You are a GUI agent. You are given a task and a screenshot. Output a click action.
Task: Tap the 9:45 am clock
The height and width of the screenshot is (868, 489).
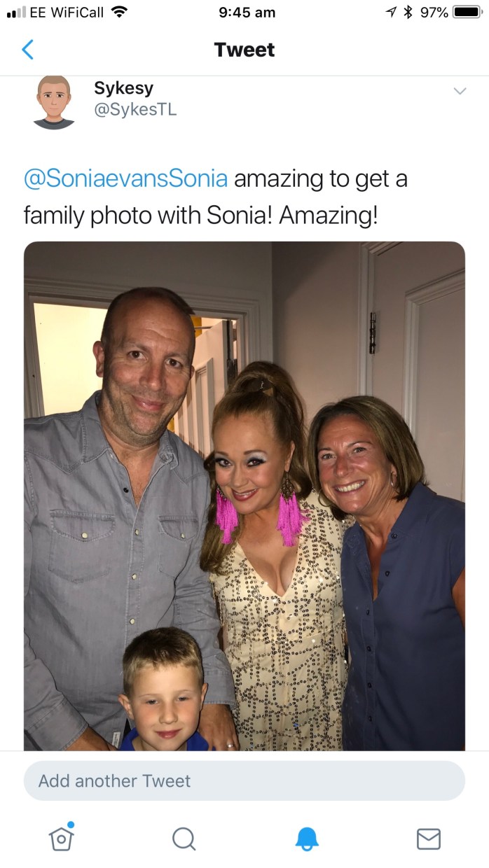[x=247, y=13]
